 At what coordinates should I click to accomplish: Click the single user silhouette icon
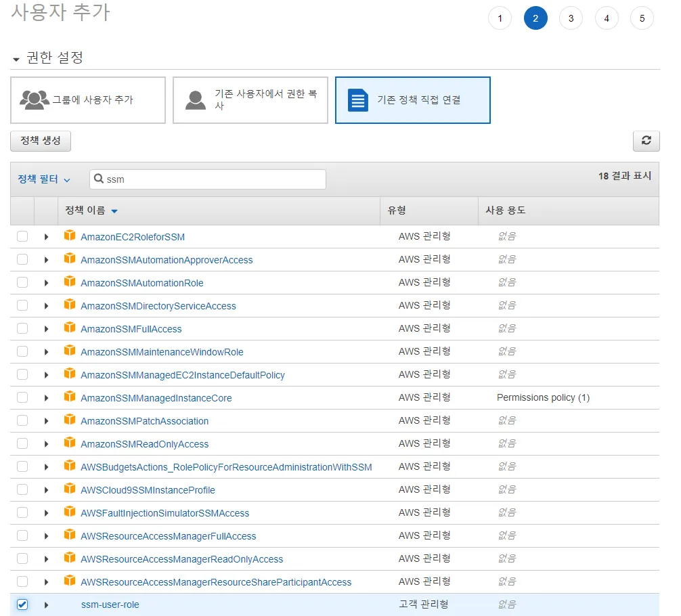tap(196, 100)
